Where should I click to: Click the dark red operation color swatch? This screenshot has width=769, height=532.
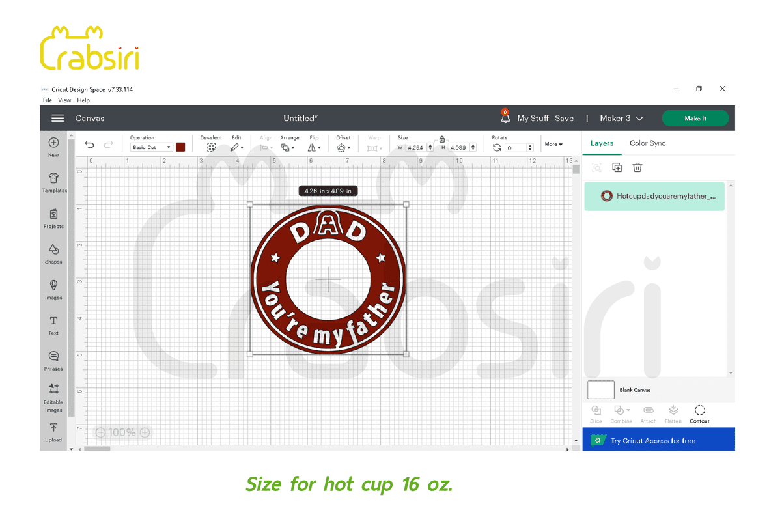pyautogui.click(x=180, y=147)
